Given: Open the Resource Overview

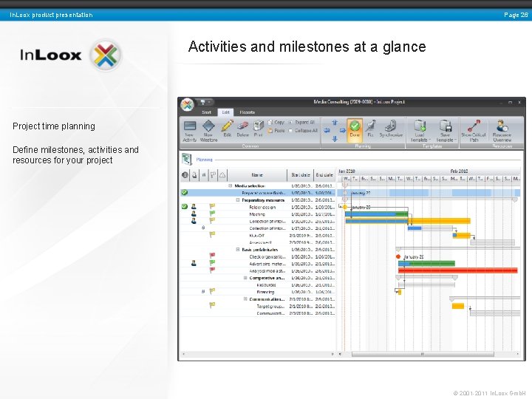Looking at the screenshot, I should tap(502, 131).
